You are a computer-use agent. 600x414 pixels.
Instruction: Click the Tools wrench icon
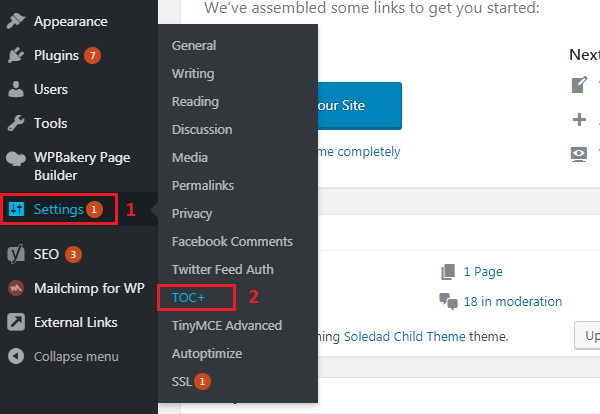tap(15, 123)
